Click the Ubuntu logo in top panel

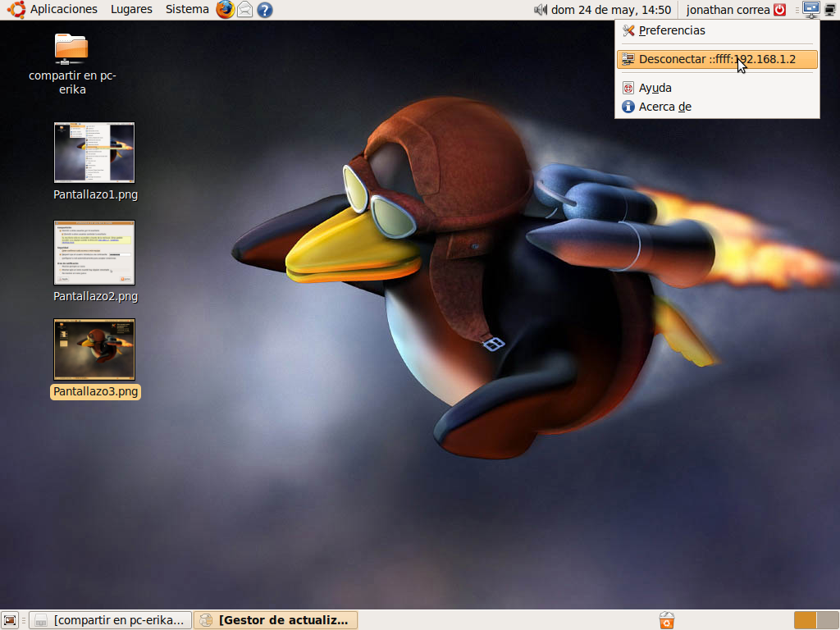click(16, 9)
